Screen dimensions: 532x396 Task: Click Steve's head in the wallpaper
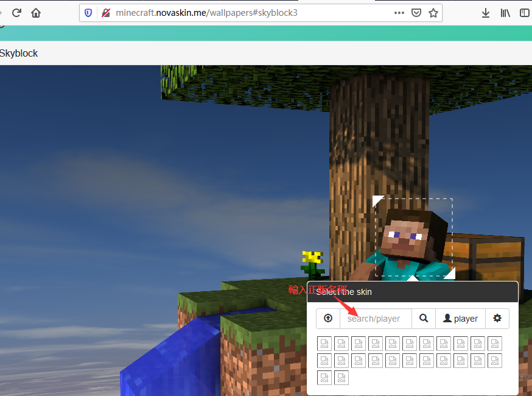[x=415, y=236]
